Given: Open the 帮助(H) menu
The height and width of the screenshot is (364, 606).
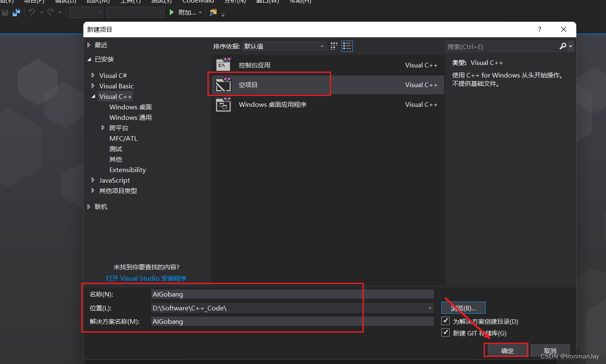Looking at the screenshot, I should 300,2.
